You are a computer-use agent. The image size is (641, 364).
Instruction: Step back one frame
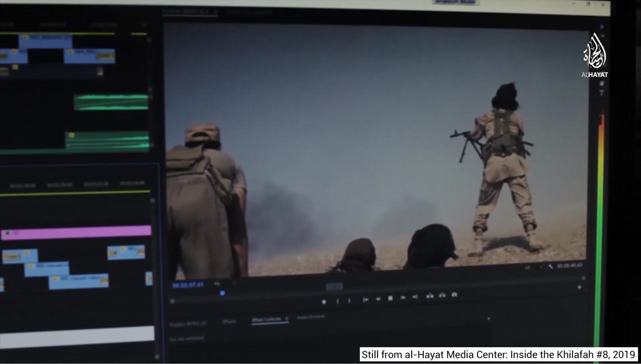coord(378,299)
